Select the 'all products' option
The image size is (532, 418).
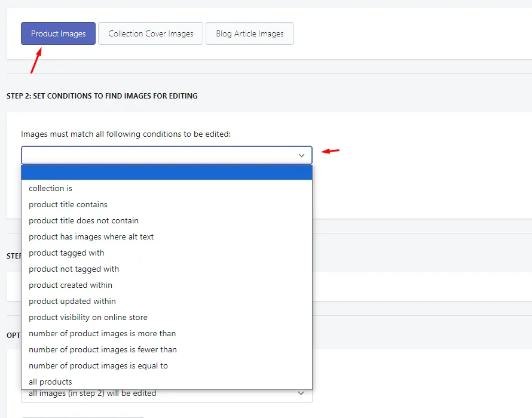click(x=167, y=382)
